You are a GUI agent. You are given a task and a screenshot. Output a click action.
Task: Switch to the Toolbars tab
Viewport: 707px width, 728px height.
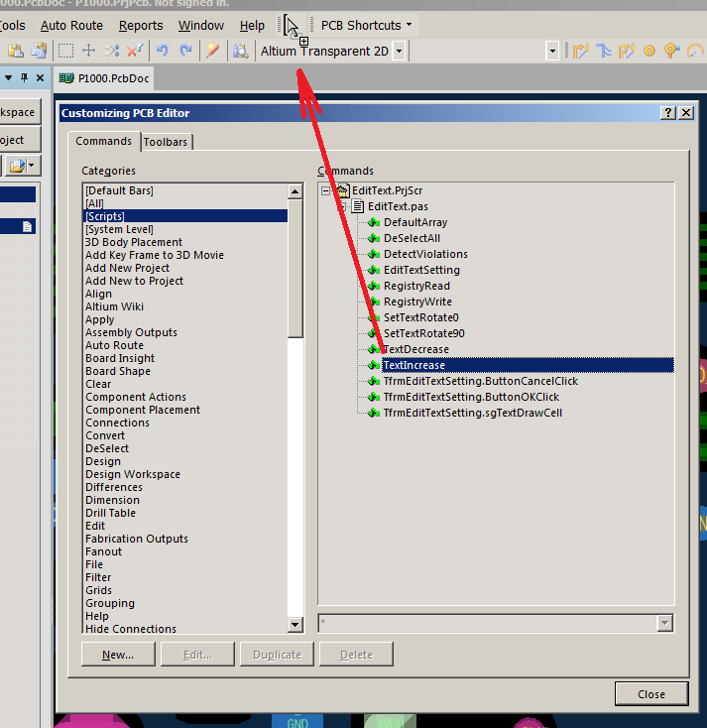[166, 142]
